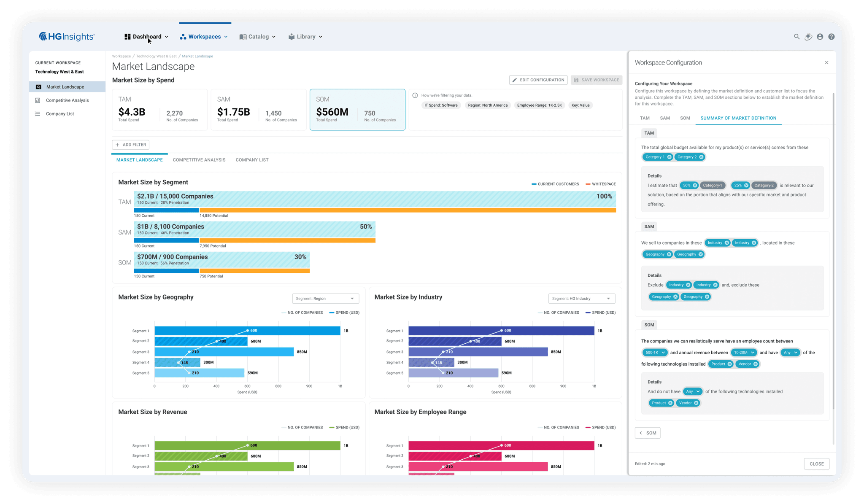Click the help question mark icon

(832, 37)
